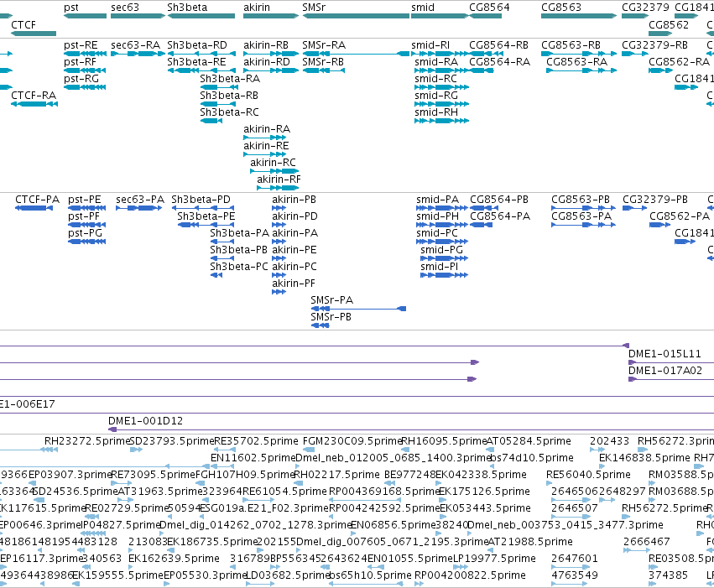Click the akirin-RF transcript label
The height and width of the screenshot is (588, 714).
click(279, 180)
